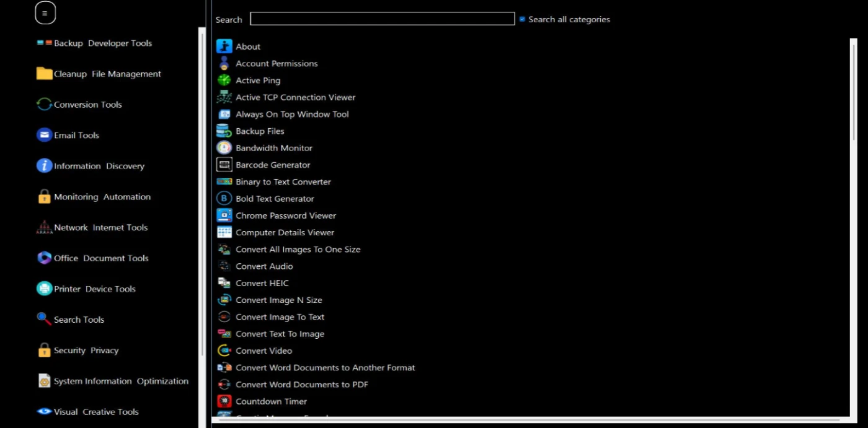Viewport: 868px width, 428px height.
Task: Select the Chrome Password Viewer icon
Action: pyautogui.click(x=224, y=216)
